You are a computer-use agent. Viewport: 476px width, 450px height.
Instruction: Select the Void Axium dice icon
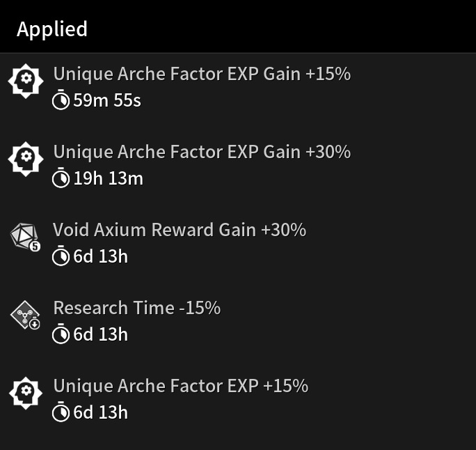click(25, 238)
